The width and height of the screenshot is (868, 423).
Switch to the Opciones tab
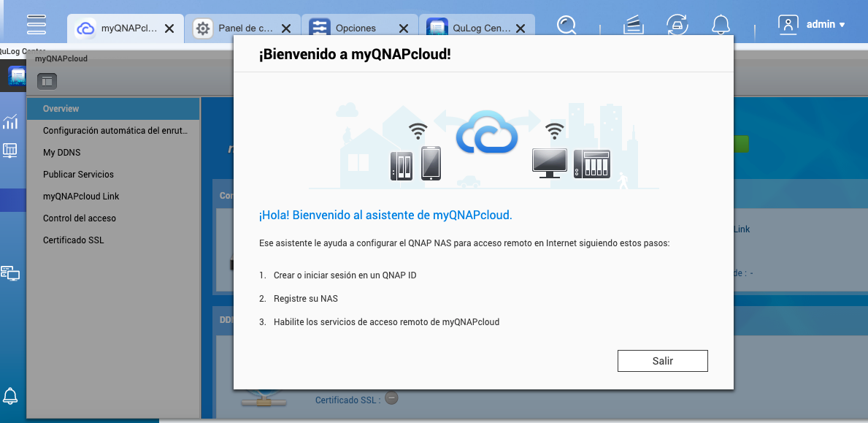click(x=355, y=28)
